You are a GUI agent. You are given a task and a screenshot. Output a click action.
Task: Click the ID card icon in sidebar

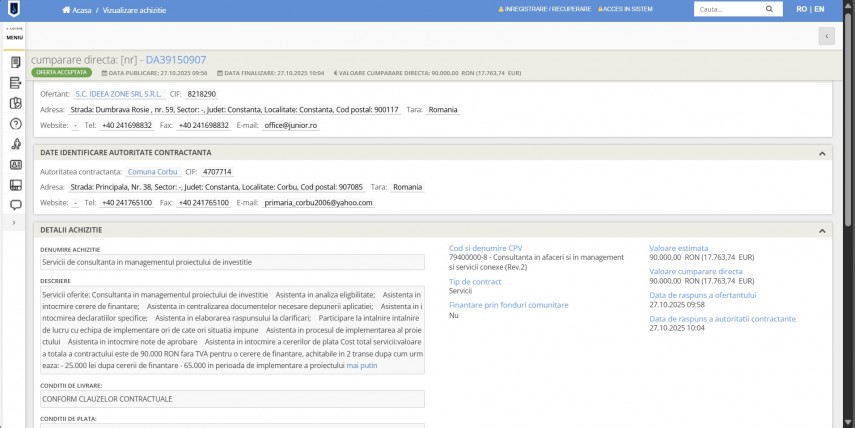[x=15, y=165]
